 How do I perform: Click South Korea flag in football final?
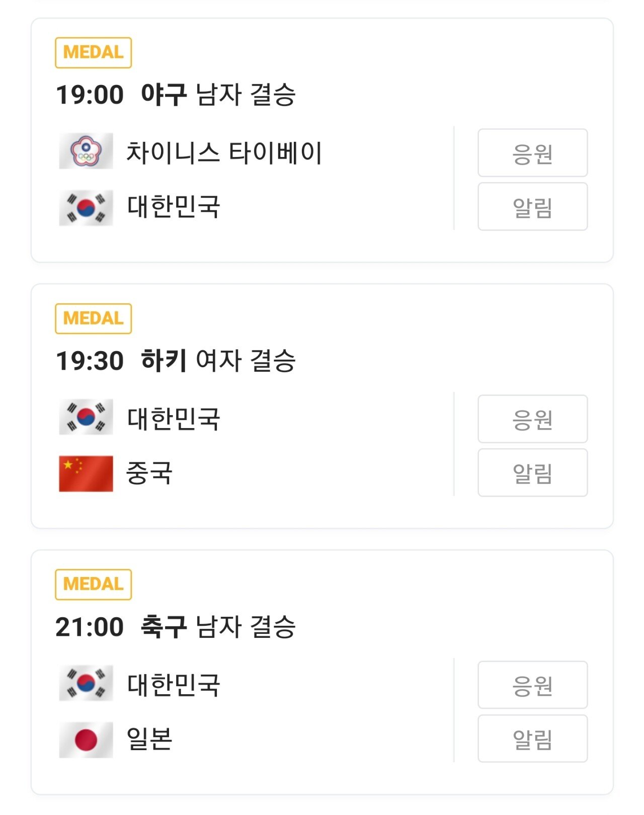(86, 683)
